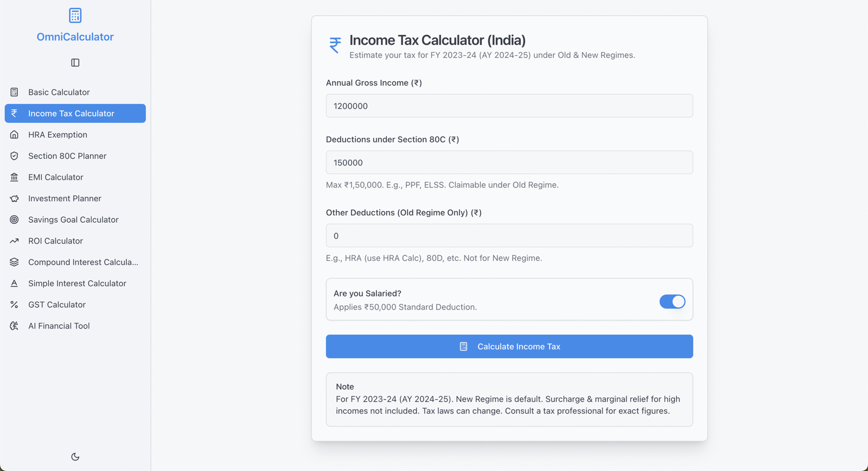Toggle dark mode moon icon
Image resolution: width=868 pixels, height=471 pixels.
75,457
